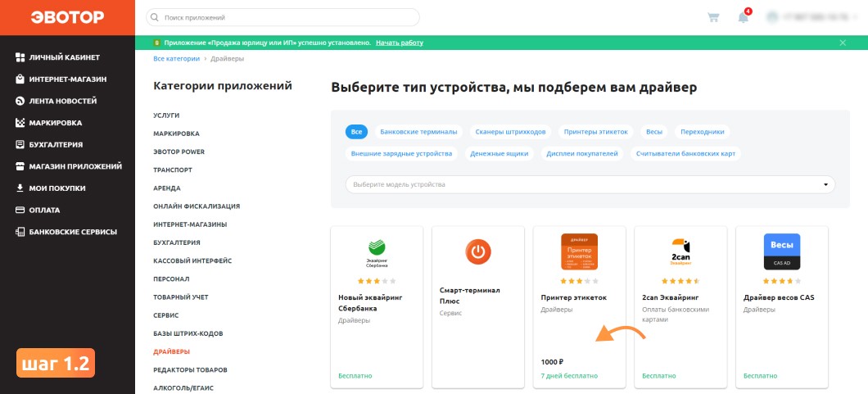Filter by Внешние зарядные устройства
The height and width of the screenshot is (394, 868).
point(401,153)
